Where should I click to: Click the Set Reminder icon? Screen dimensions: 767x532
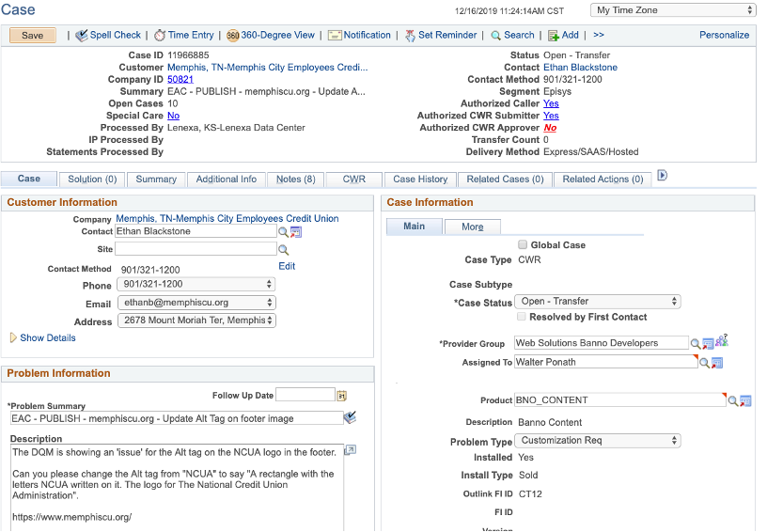pos(411,36)
